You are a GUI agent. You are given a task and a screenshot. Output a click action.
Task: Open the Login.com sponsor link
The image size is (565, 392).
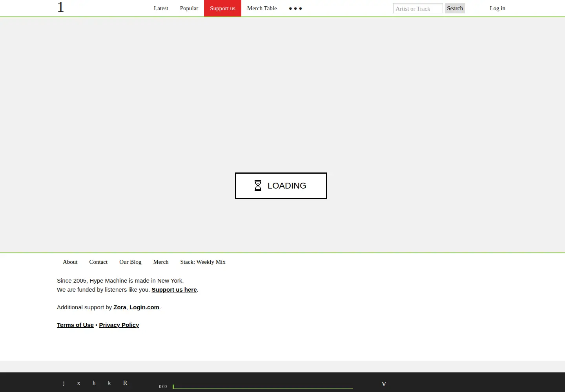[x=144, y=307]
